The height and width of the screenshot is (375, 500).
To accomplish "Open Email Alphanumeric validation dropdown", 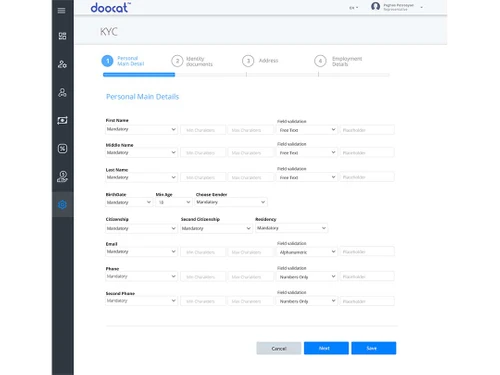I will click(307, 252).
